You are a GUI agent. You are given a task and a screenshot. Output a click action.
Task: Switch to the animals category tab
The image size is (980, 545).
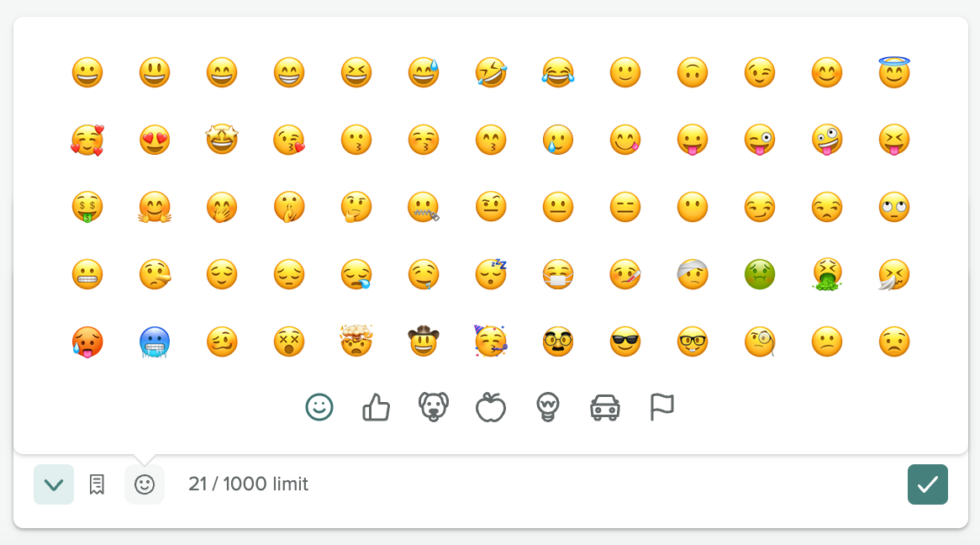tap(434, 408)
